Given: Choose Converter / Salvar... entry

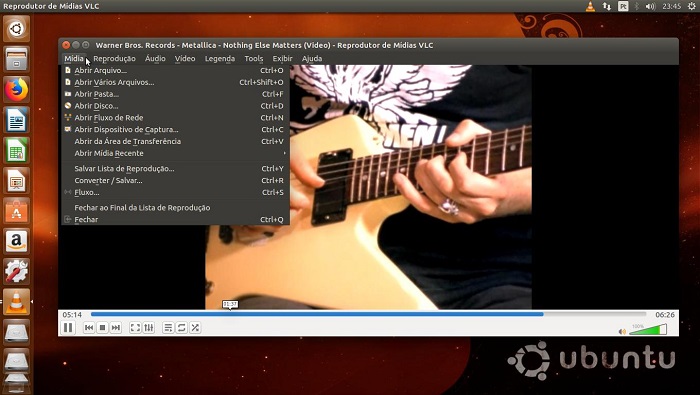Looking at the screenshot, I should click(175, 181).
